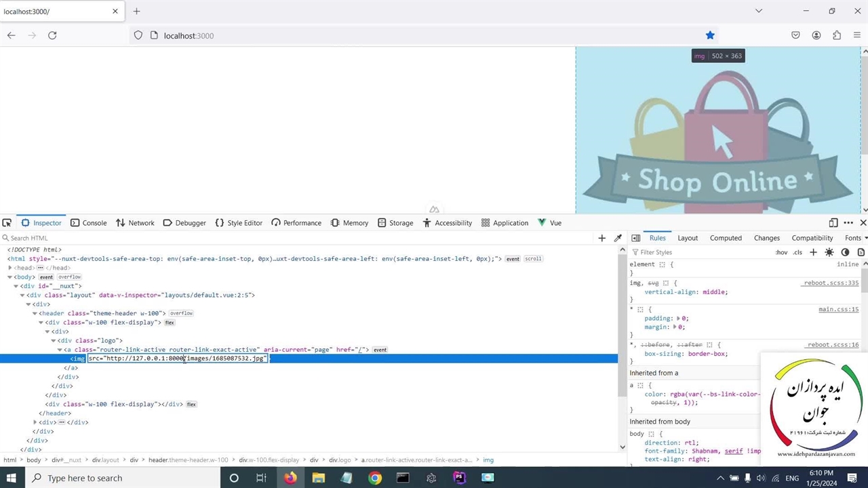This screenshot has width=868, height=488.
Task: Expand the collapsed head element
Action: 10,268
